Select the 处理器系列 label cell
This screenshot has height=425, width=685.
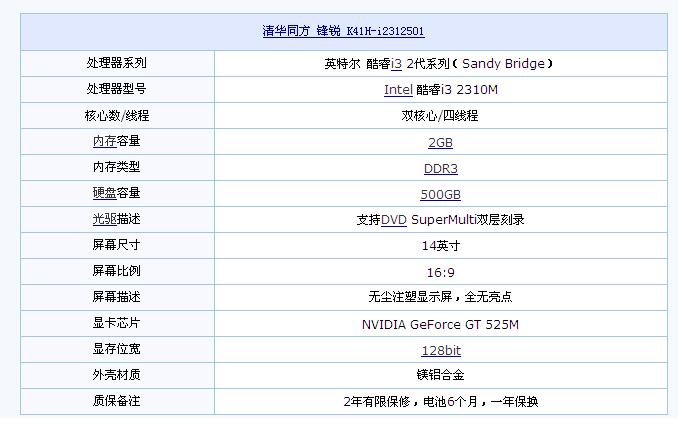pyautogui.click(x=117, y=63)
